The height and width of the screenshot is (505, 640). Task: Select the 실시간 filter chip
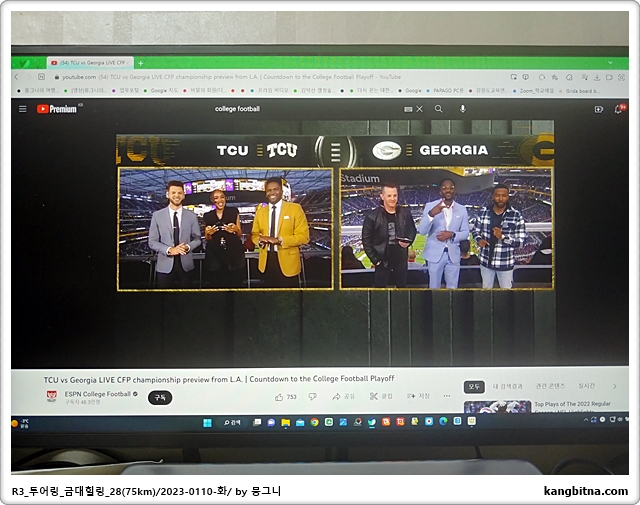(586, 385)
